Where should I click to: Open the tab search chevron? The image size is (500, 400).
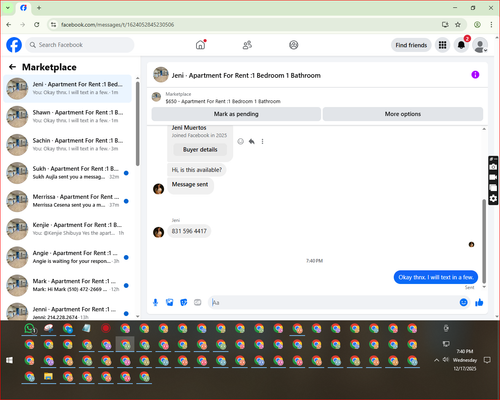tap(8, 8)
